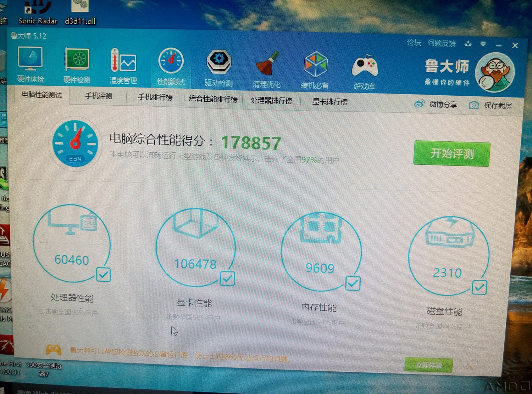
Task: Minimize the 鲁大师 window
Action: pos(499,45)
